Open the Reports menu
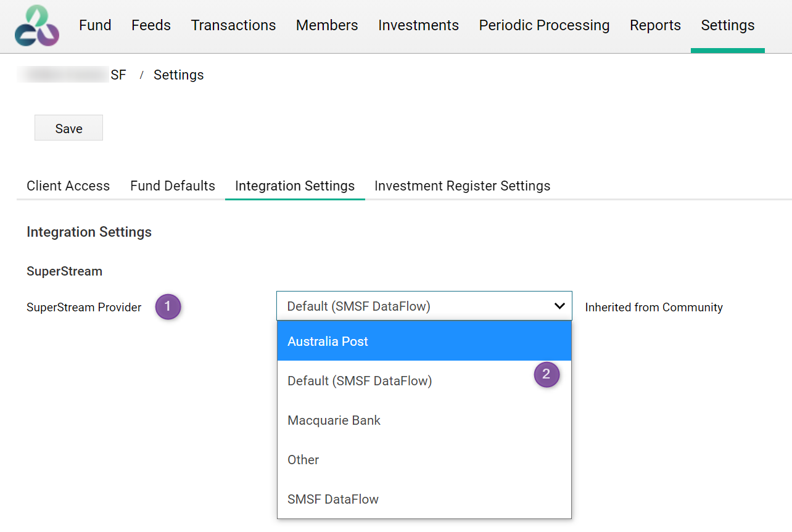 [x=655, y=25]
